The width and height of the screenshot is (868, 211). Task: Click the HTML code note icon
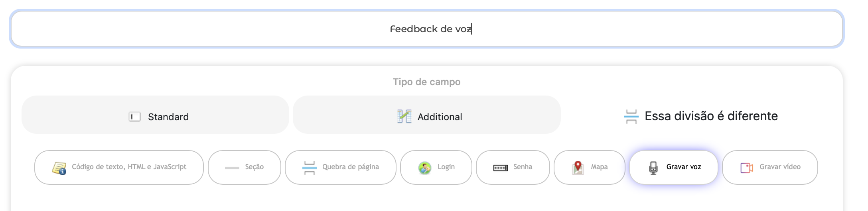point(59,168)
